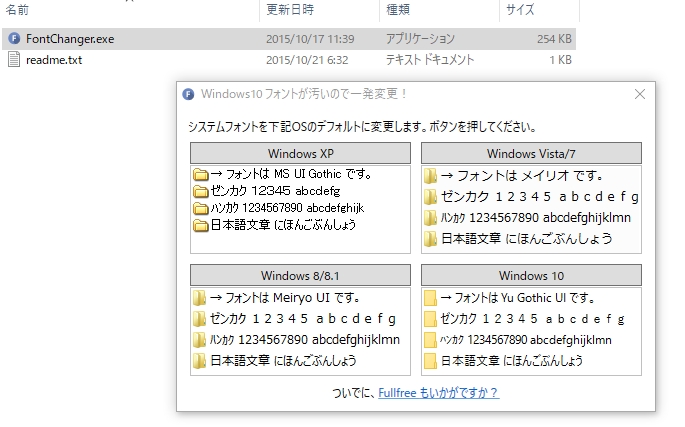The height and width of the screenshot is (427, 685).
Task: Click the date '2015/10/17 11:39'
Action: click(310, 39)
